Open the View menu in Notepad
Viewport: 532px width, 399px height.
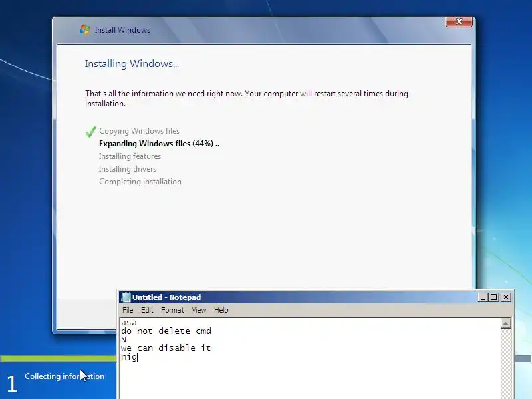[x=199, y=310]
